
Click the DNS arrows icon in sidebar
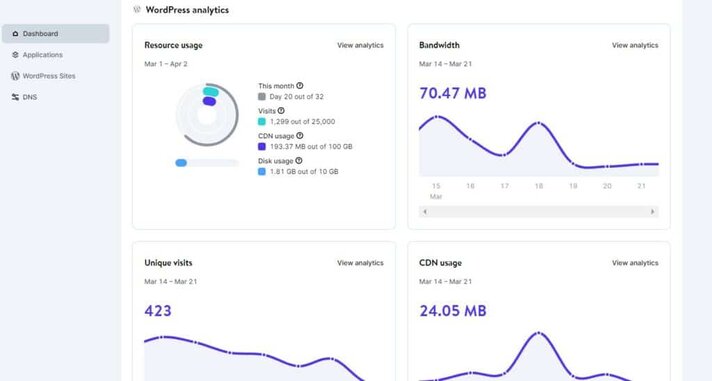click(x=15, y=97)
